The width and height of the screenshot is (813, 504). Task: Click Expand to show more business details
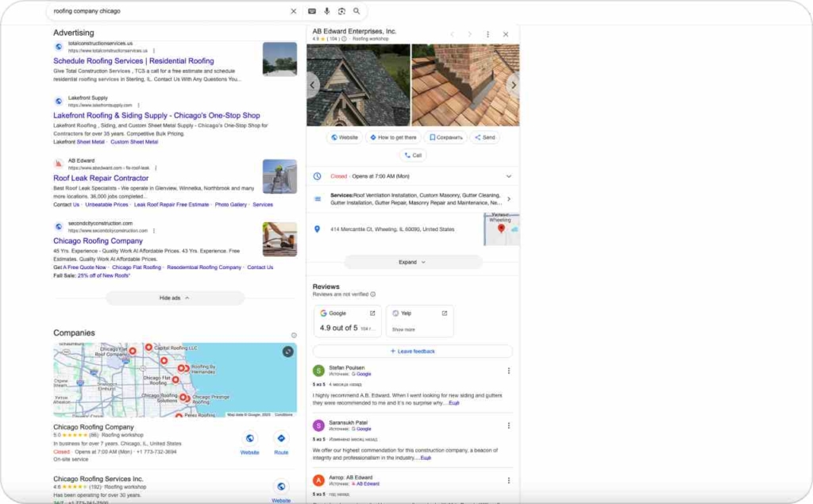[414, 262]
